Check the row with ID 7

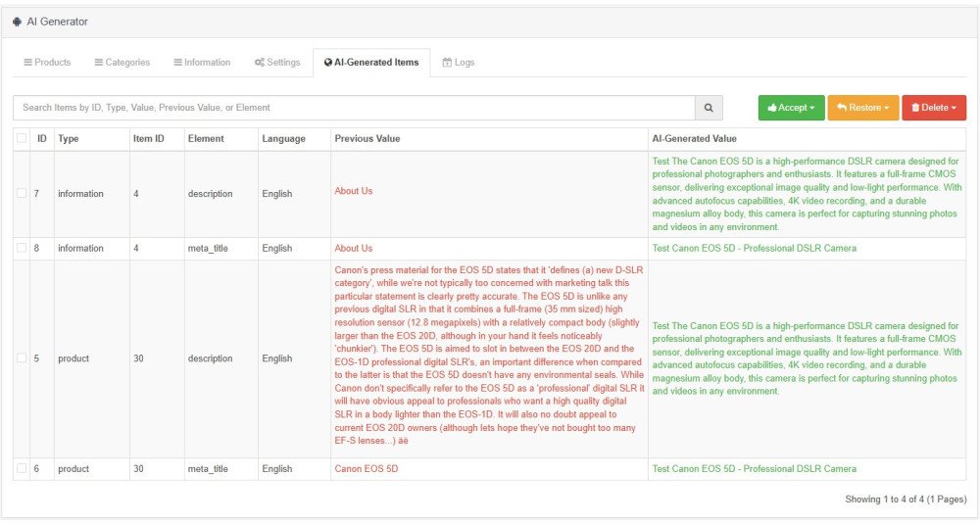pos(22,193)
